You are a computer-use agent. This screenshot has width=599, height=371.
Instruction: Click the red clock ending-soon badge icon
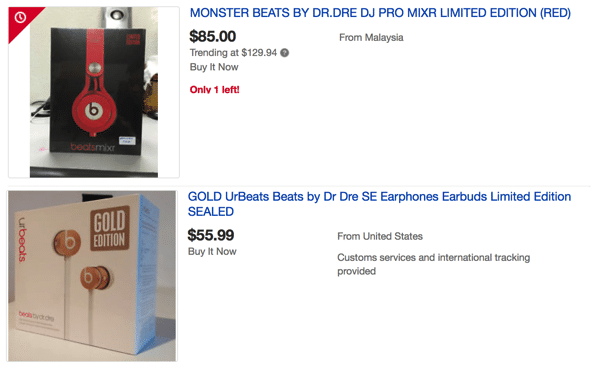click(x=20, y=17)
